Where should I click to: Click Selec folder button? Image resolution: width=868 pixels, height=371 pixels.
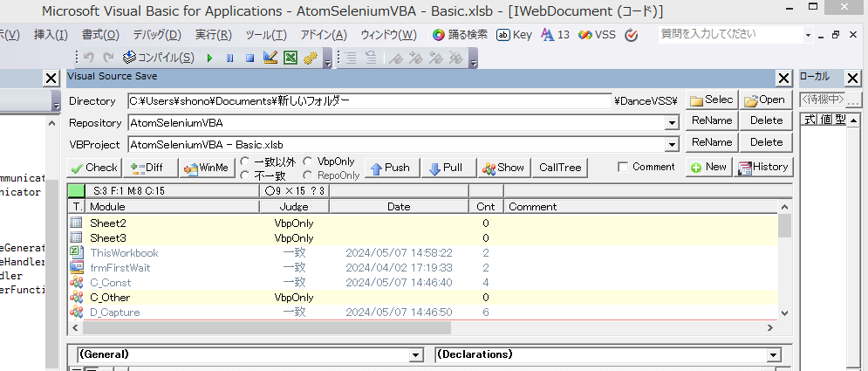712,100
